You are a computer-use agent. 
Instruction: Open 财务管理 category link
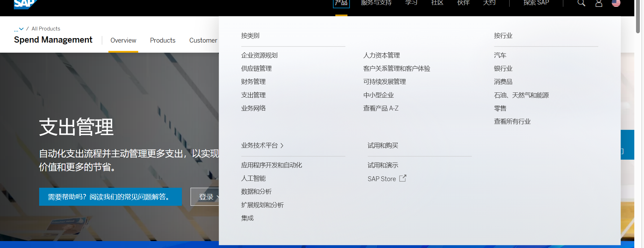tap(253, 82)
